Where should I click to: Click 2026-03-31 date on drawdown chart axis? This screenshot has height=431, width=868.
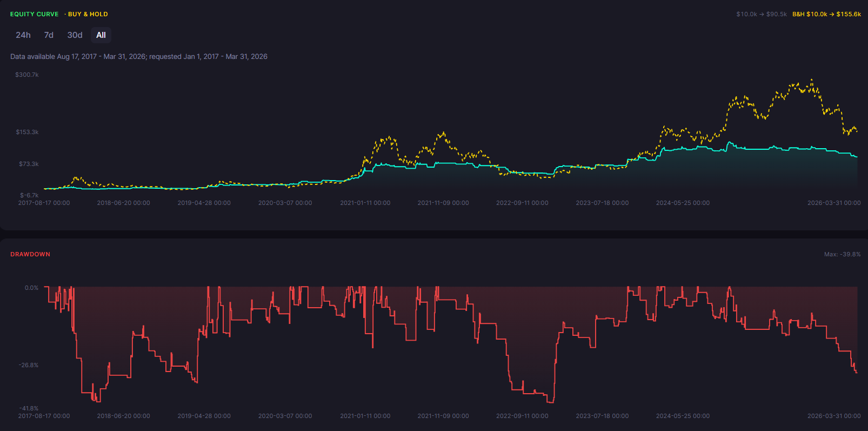834,416
